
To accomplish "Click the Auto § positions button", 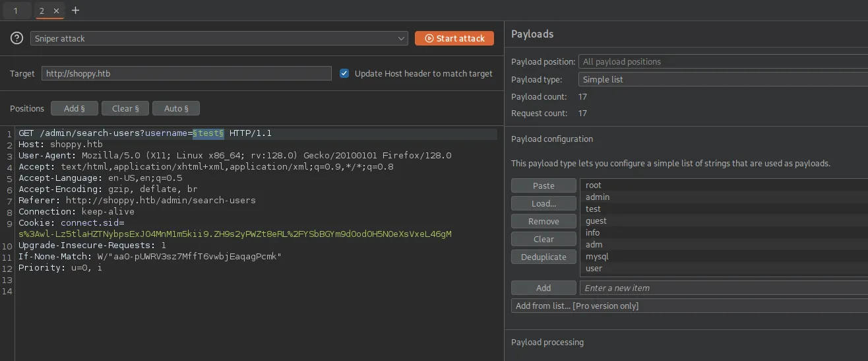I will click(175, 108).
